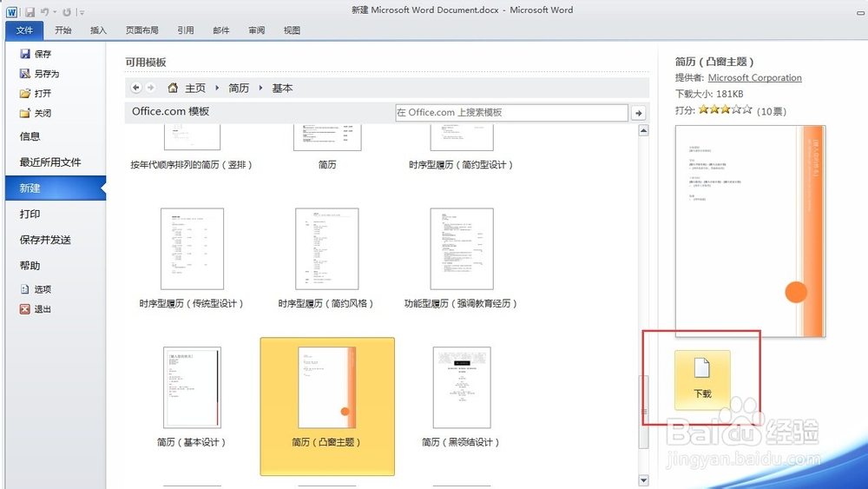Viewport: 868px width, 489px height.
Task: Click the back navigation arrow
Action: pyautogui.click(x=136, y=88)
